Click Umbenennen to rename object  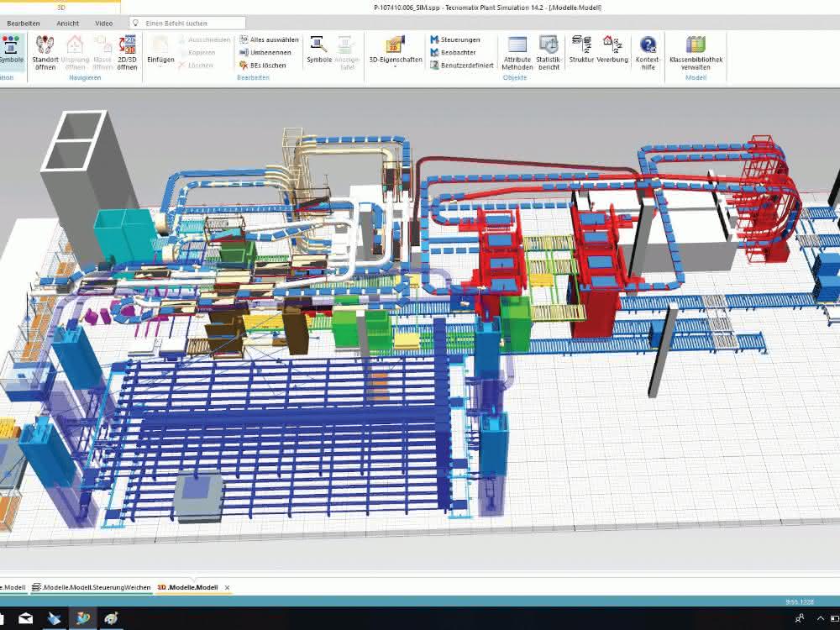click(x=265, y=52)
